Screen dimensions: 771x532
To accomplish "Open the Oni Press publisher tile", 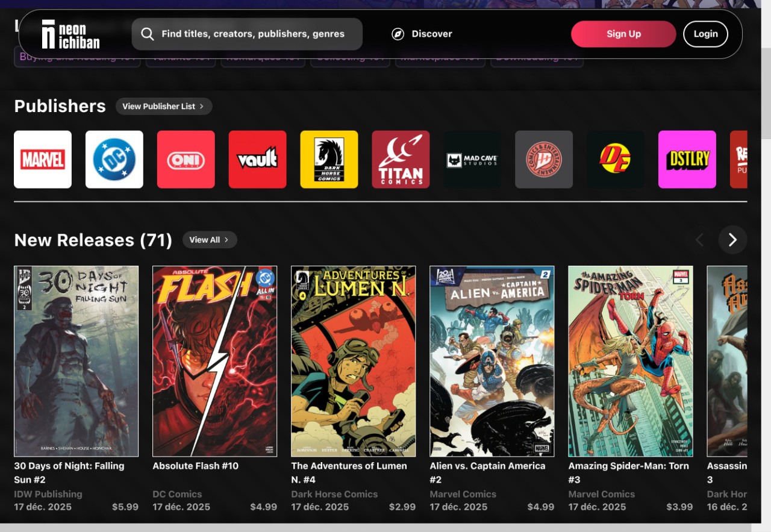I will pyautogui.click(x=186, y=160).
